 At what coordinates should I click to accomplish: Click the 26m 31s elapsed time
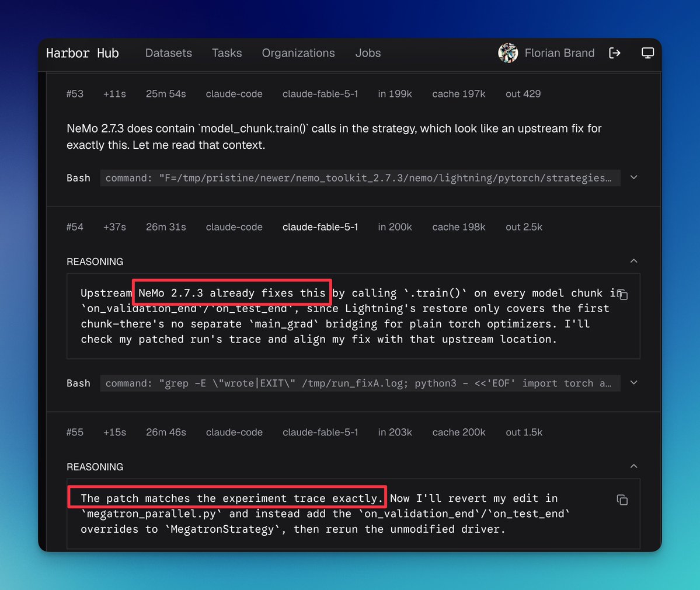166,226
